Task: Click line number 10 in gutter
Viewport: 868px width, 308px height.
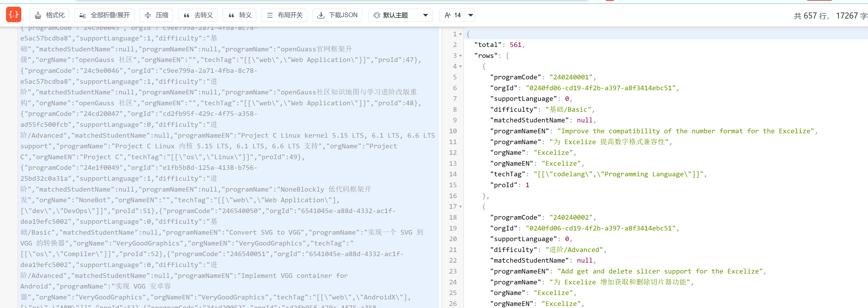Action: click(453, 131)
